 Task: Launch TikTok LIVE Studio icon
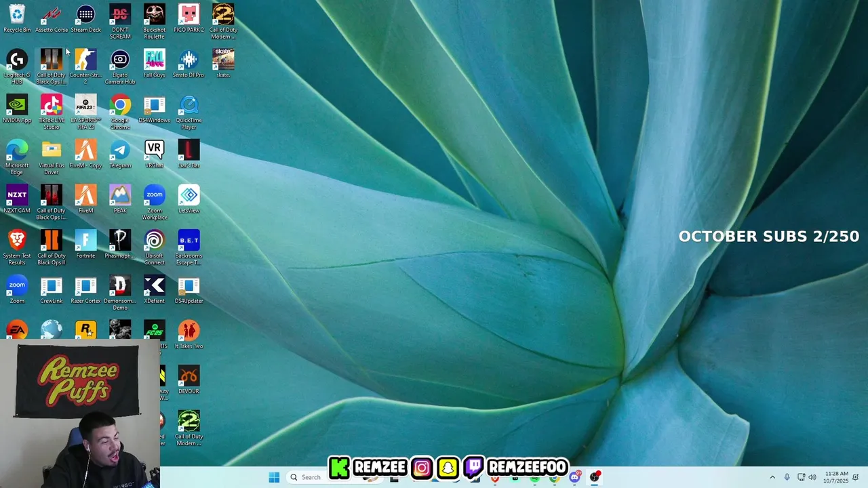pos(52,113)
